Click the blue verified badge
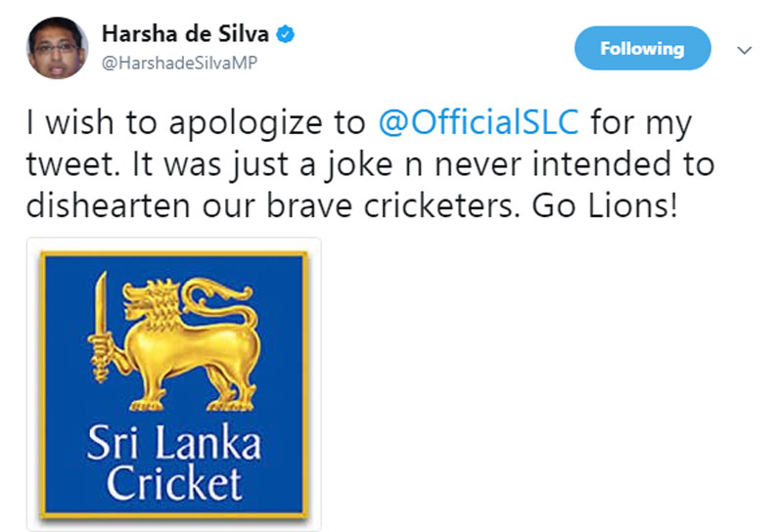This screenshot has height=532, width=783. (287, 36)
